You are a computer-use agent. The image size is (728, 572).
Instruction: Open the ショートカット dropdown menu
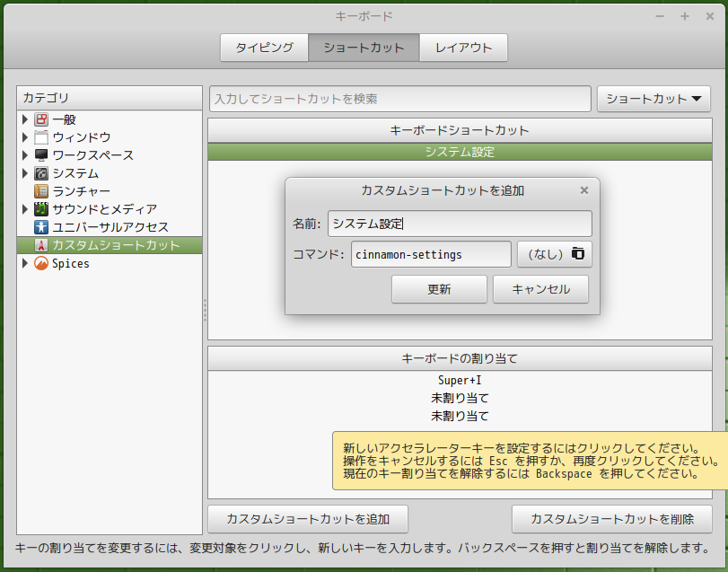(646, 99)
